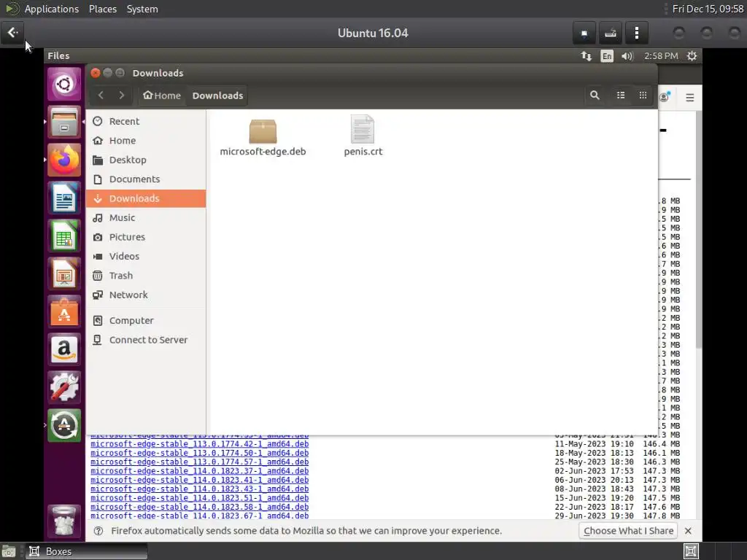Open microsoft-edge-stable_114.0.1823.37-1 link
The height and width of the screenshot is (560, 747).
(x=200, y=471)
